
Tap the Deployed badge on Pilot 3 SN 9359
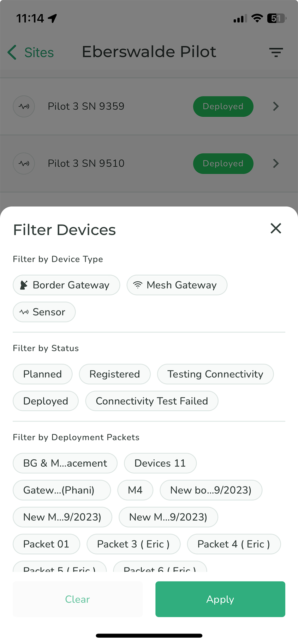click(x=223, y=106)
